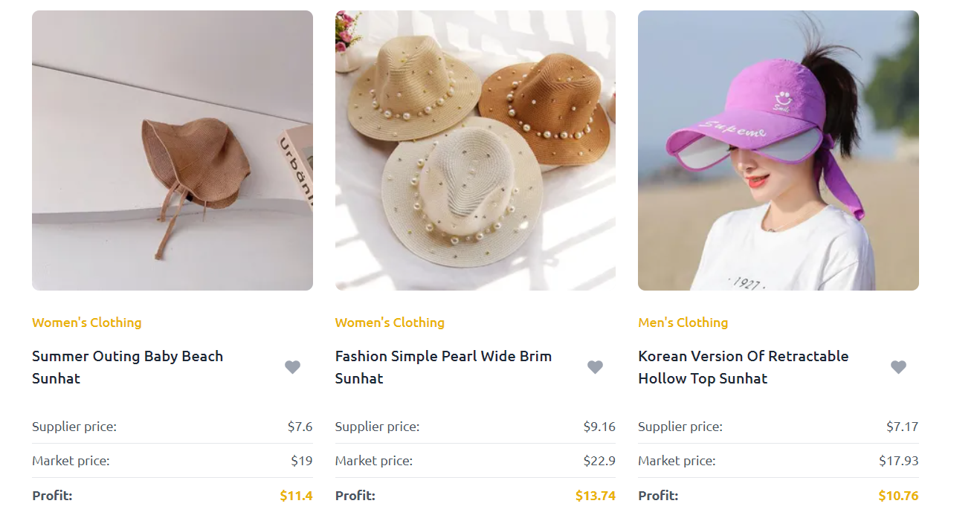The width and height of the screenshot is (980, 518).
Task: View the purple visor sunhat photo
Action: point(778,150)
